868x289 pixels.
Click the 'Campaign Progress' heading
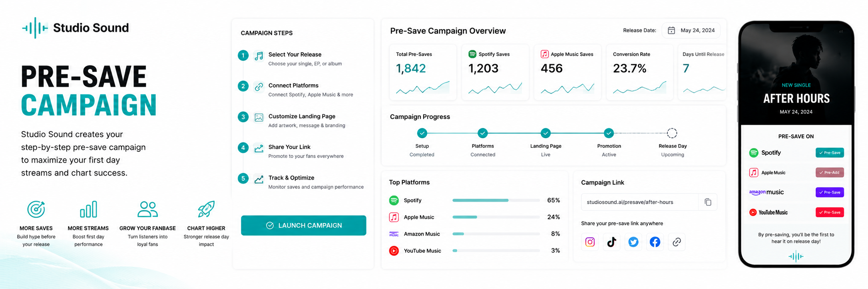pos(420,117)
